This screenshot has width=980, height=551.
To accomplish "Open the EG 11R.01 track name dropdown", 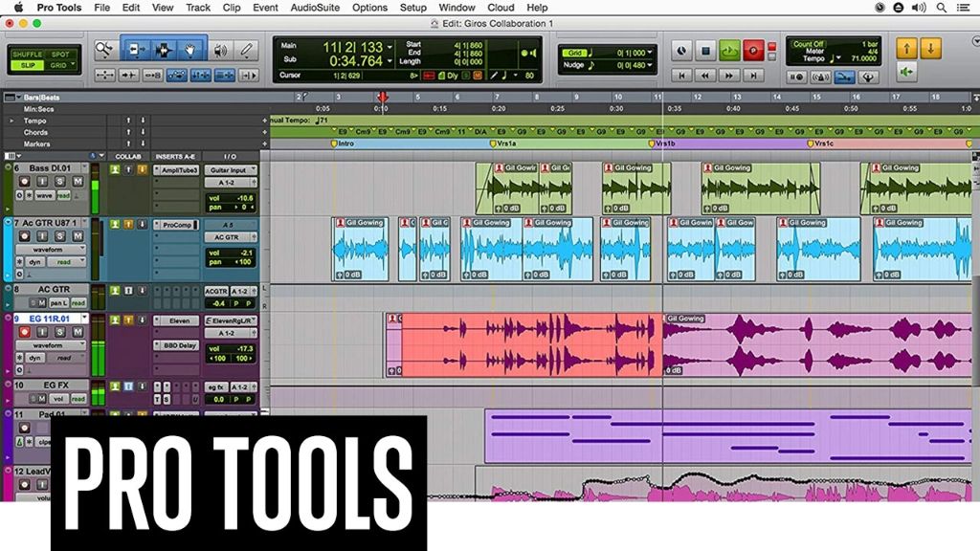I will click(84, 319).
